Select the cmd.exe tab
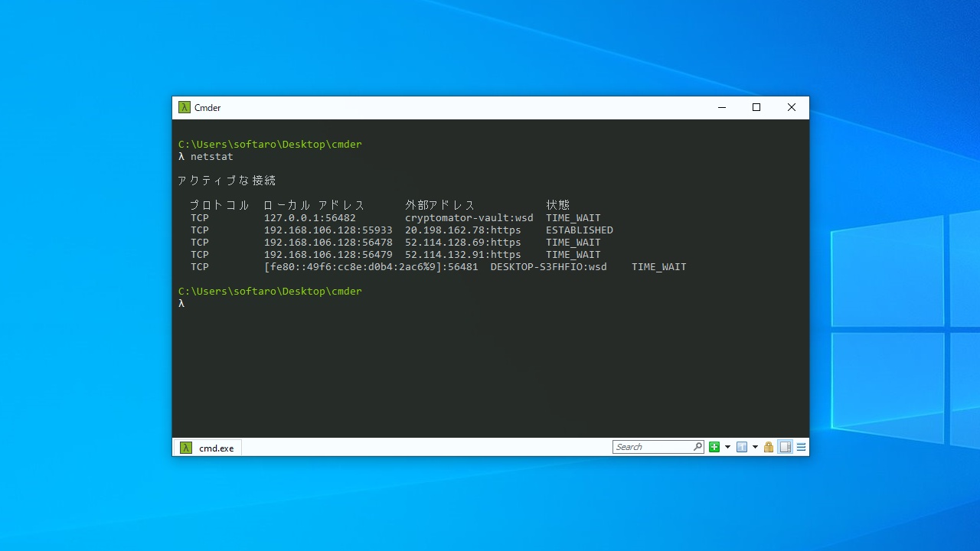 pyautogui.click(x=207, y=448)
